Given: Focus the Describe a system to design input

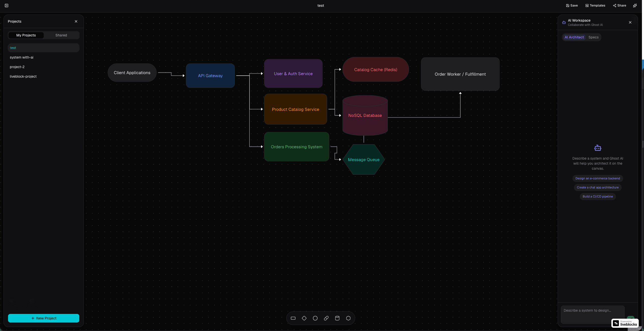Looking at the screenshot, I should coord(593,315).
